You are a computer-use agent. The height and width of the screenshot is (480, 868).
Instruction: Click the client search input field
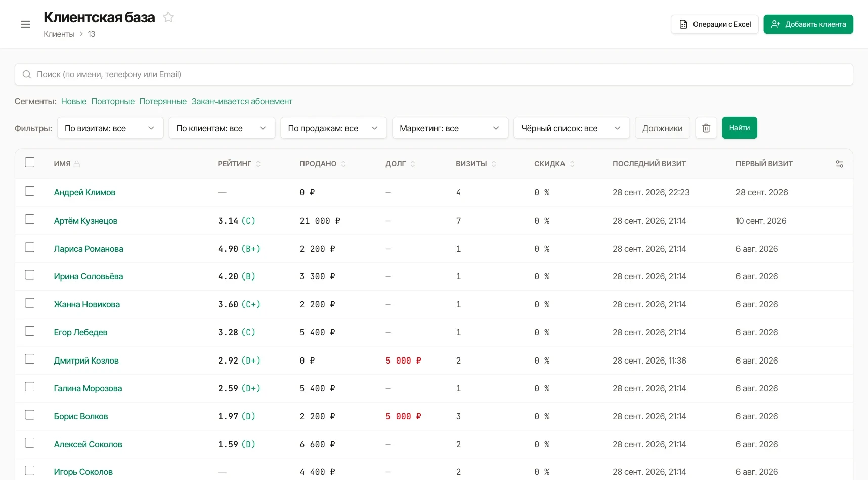tap(434, 74)
